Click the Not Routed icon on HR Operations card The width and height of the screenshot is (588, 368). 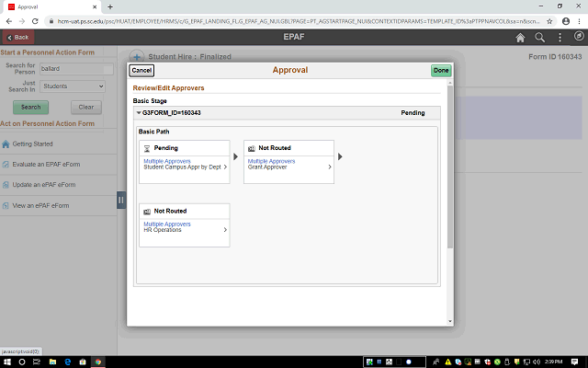coord(147,212)
